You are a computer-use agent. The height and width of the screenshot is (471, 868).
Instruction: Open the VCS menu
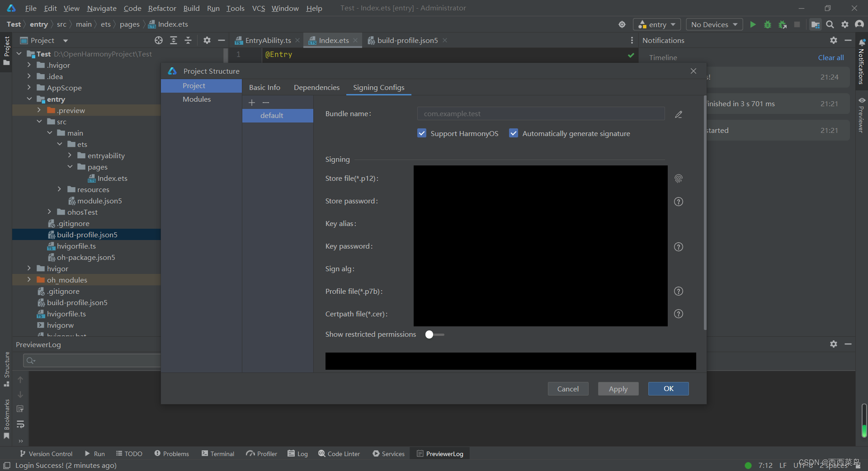[258, 8]
